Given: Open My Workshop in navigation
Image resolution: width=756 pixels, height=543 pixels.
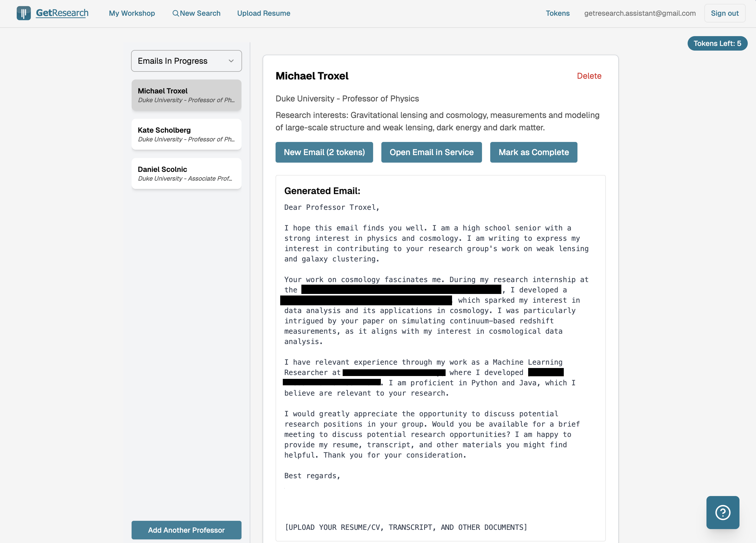Looking at the screenshot, I should [132, 13].
